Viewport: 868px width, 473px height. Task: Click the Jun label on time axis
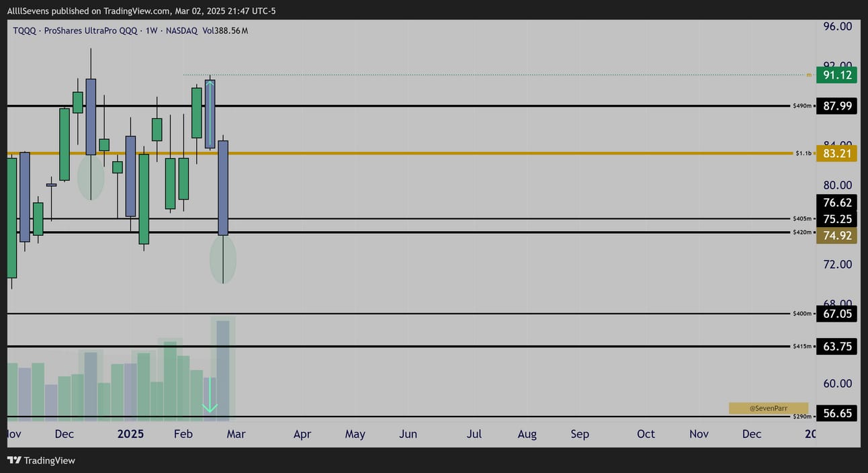[408, 434]
